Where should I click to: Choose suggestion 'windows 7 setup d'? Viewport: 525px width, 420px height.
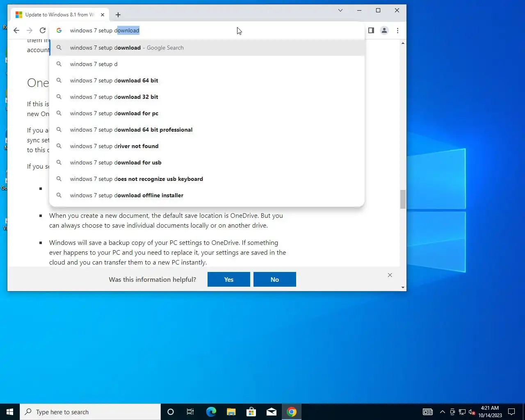point(207,64)
